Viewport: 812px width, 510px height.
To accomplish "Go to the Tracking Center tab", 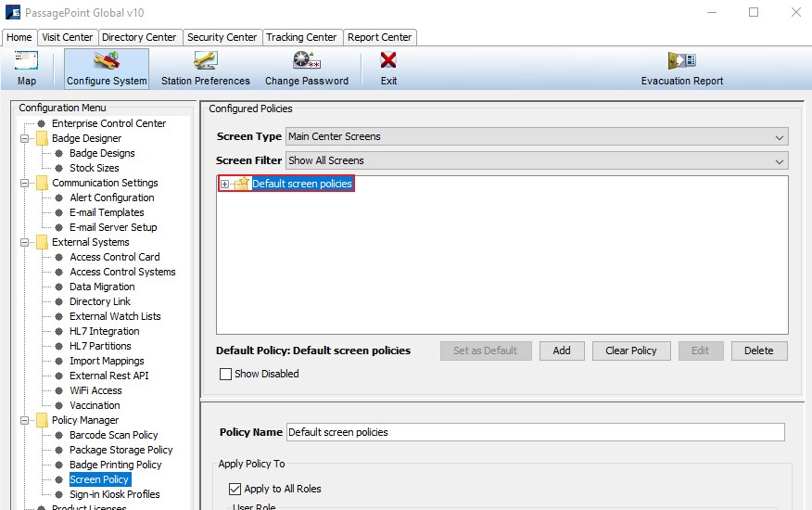I will pos(301,37).
